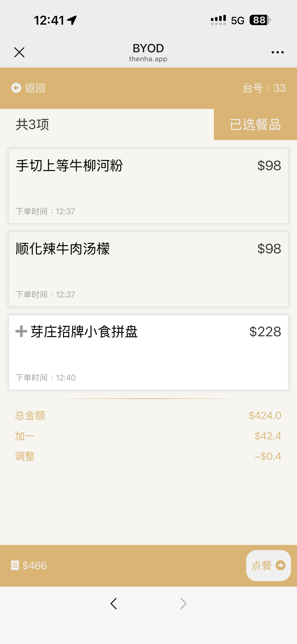Tap the receipt bill icon
The image size is (297, 644).
[x=15, y=565]
